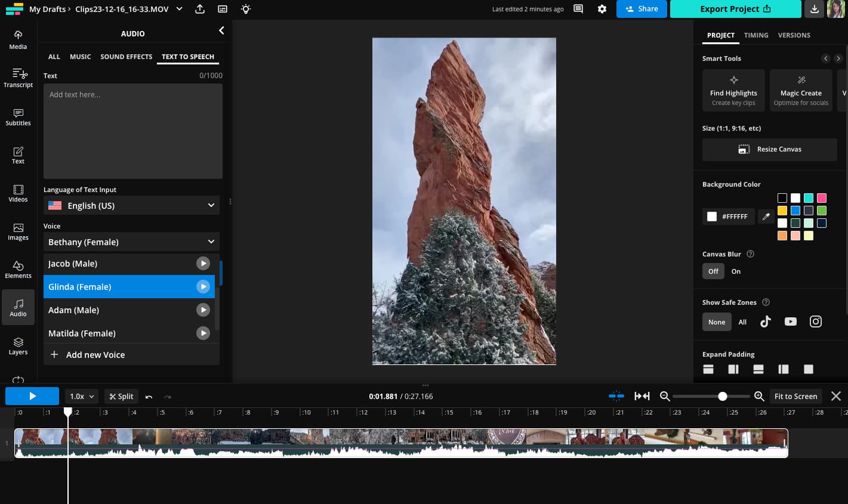Click Fit to Screen button
Viewport: 848px width, 504px height.
[x=795, y=396]
